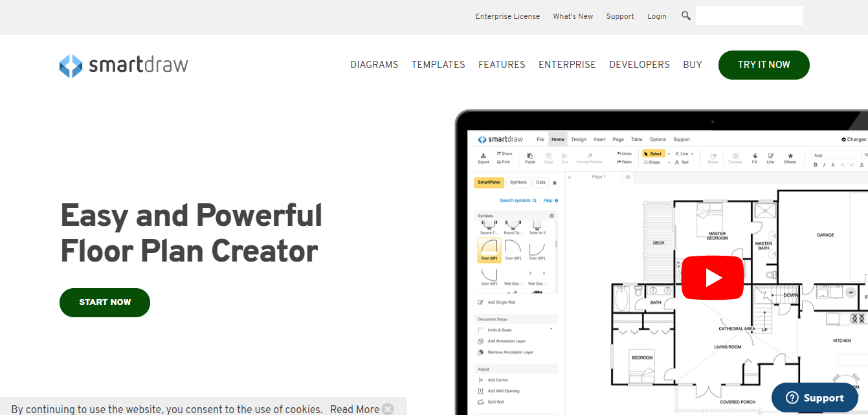Select the Page 1 tab
Viewport: 868px width, 415px height.
[598, 177]
